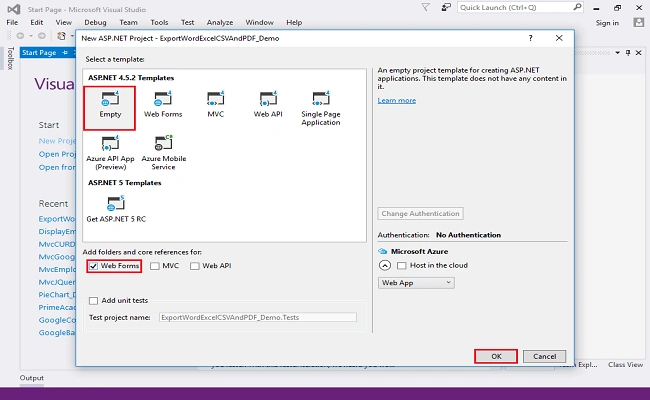
Task: Click the New Project link on Start Page
Action: (x=57, y=141)
